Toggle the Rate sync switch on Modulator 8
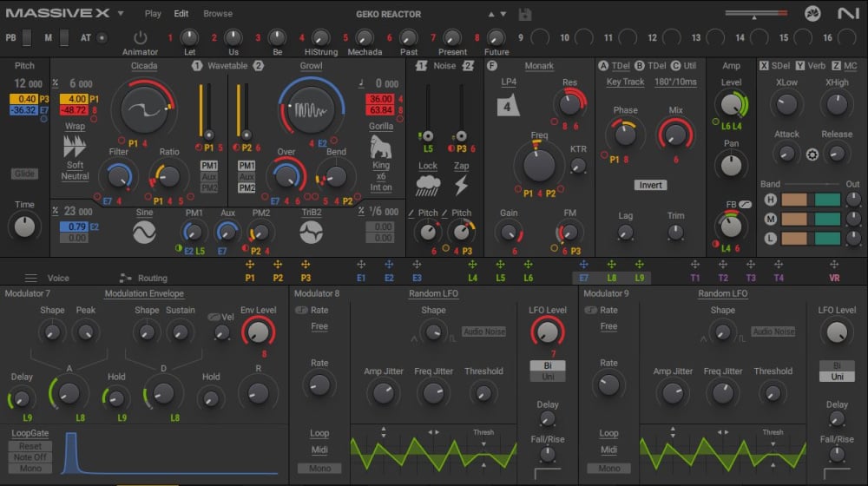 [x=301, y=310]
